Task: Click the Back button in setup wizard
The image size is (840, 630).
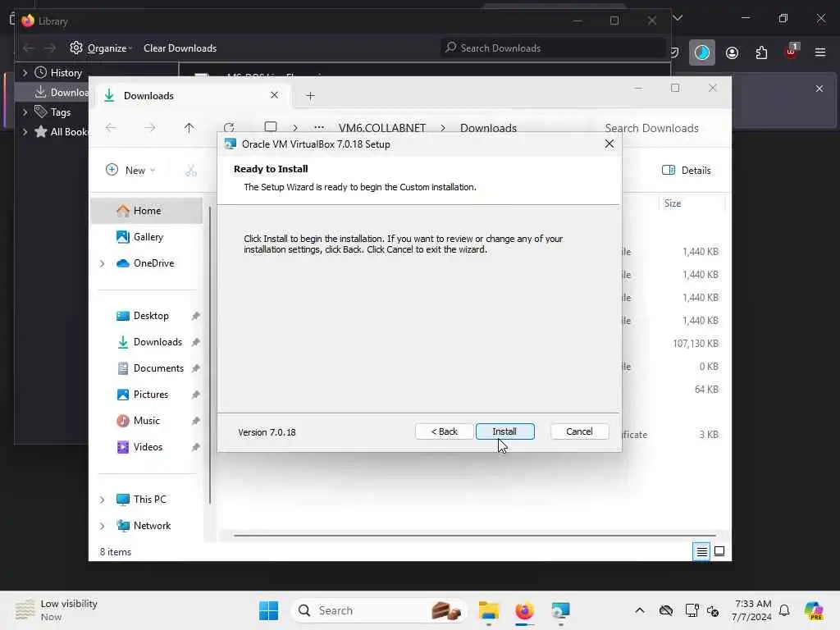Action: coord(444,431)
